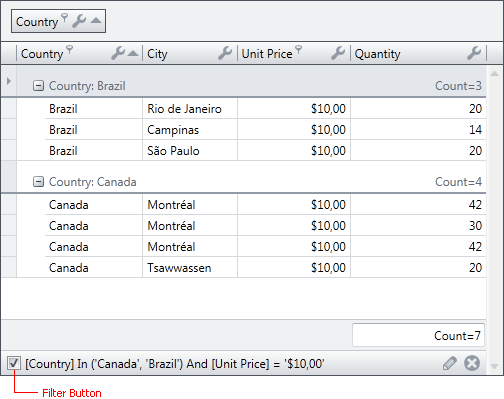Click the scrollbar down arrow
This screenshot has width=504, height=399.
(x=495, y=366)
